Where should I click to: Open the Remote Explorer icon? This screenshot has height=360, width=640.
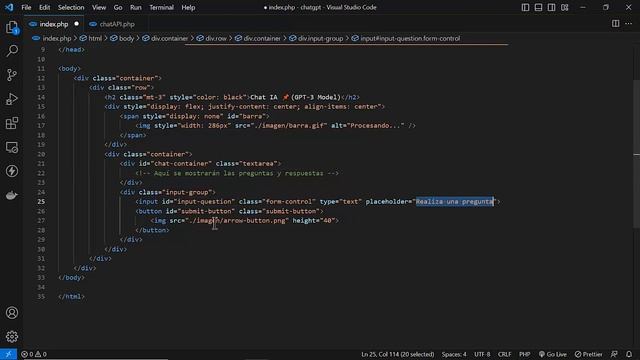click(12, 147)
